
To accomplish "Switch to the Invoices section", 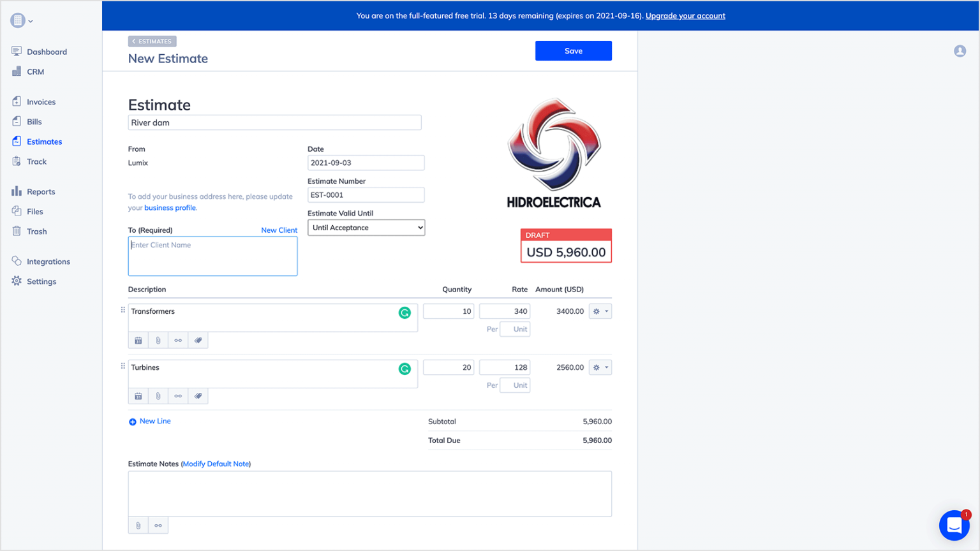I will (x=41, y=101).
